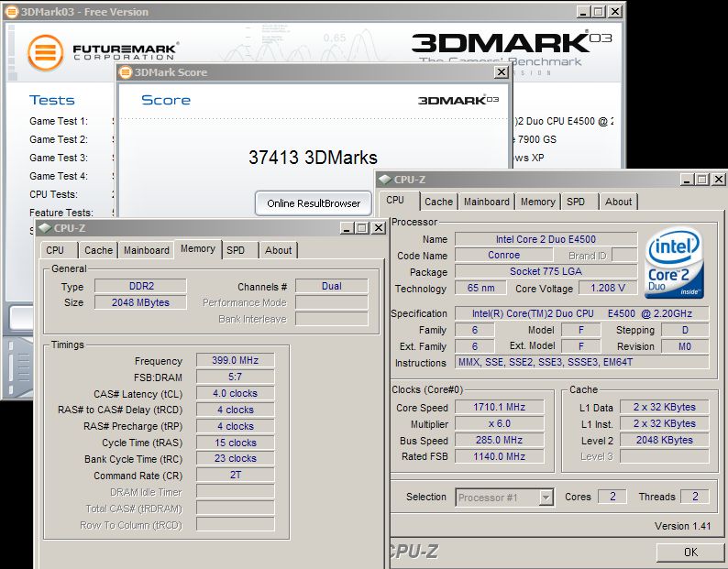Click the 399.0 MHz frequency value

pyautogui.click(x=236, y=360)
